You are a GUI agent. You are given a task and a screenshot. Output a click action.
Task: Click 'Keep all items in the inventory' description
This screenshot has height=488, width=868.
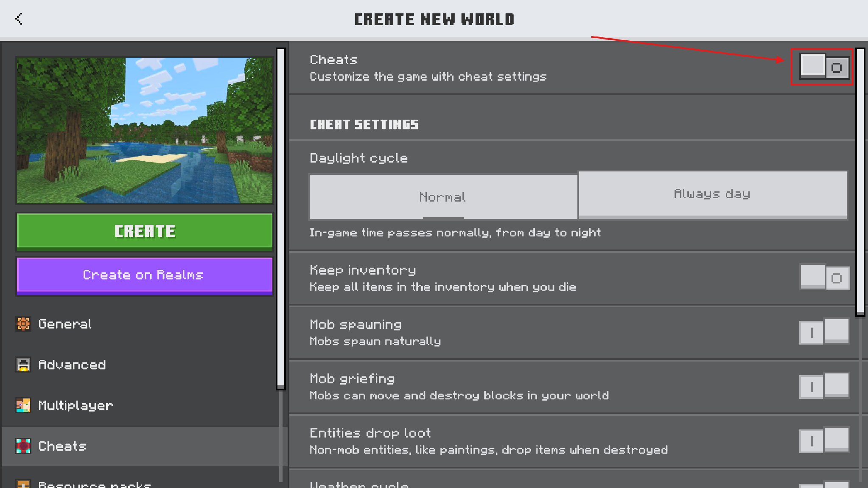pos(442,287)
